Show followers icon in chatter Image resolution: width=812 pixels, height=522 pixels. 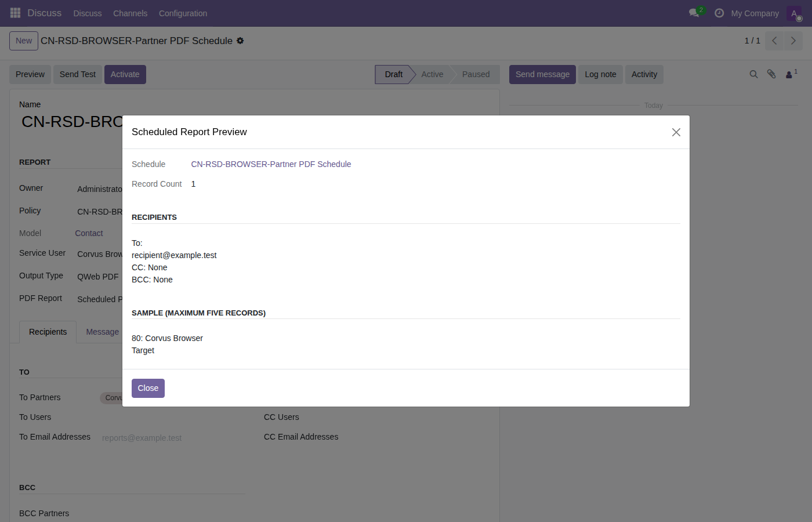point(791,74)
